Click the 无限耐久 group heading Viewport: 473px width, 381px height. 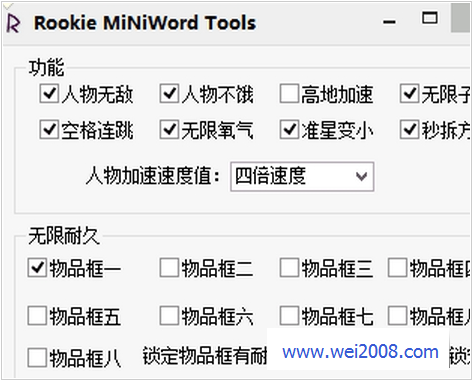[64, 237]
